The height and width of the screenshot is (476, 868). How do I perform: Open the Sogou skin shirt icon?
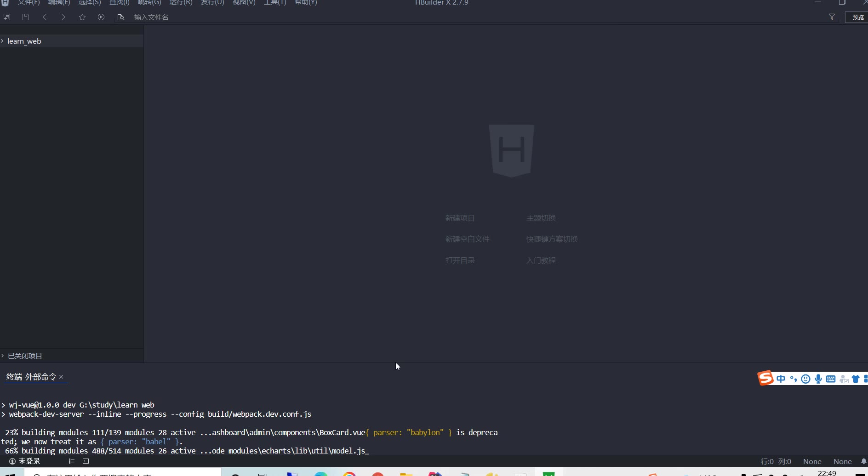856,379
